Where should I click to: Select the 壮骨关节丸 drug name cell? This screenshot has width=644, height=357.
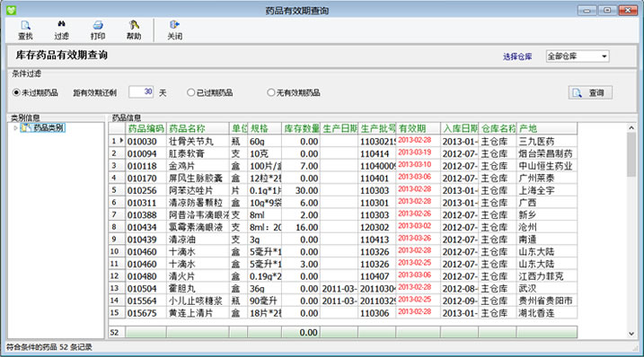(198, 142)
